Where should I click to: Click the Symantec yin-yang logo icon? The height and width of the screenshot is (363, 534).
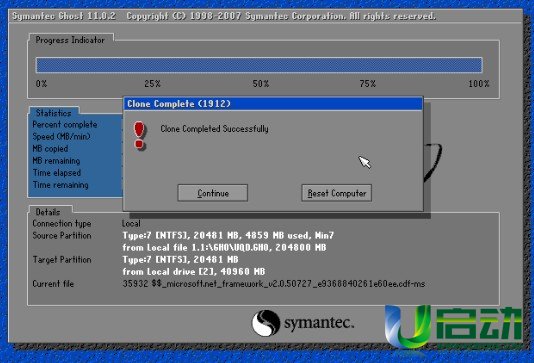coord(266,323)
